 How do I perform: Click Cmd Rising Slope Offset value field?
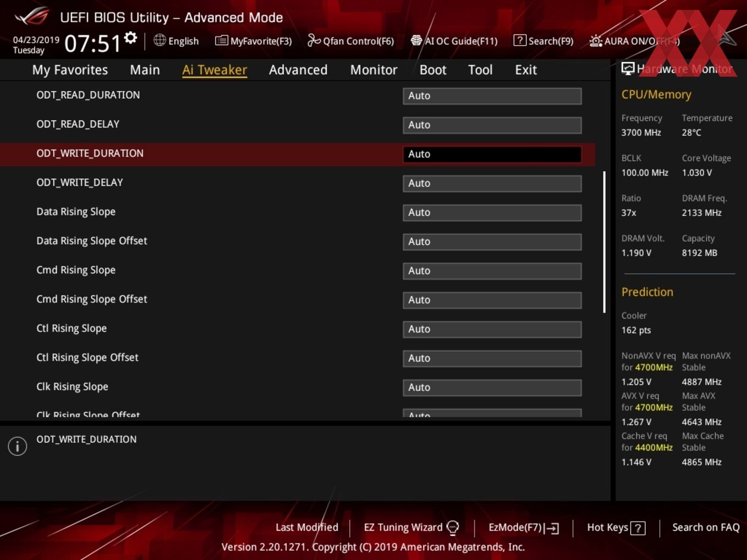[492, 299]
